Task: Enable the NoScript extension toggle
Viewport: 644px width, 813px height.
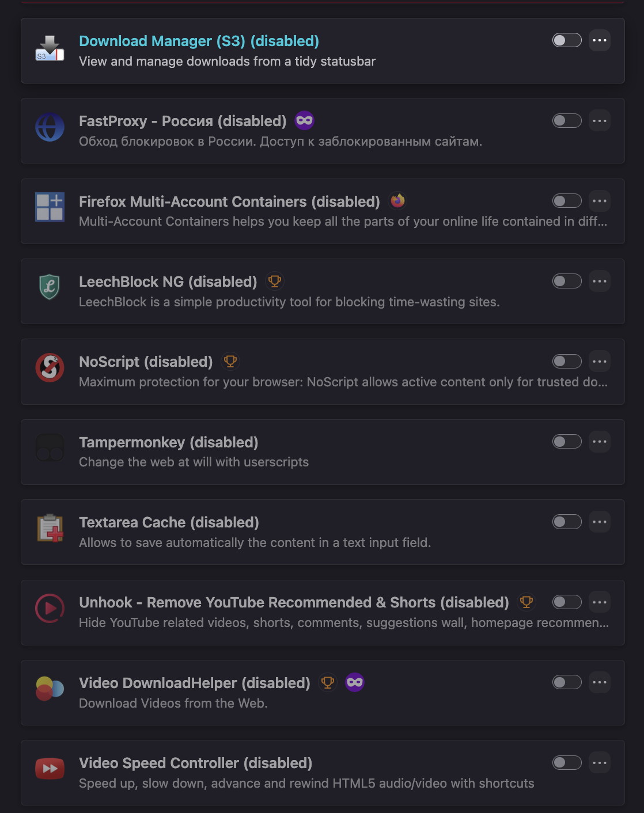Action: click(567, 361)
